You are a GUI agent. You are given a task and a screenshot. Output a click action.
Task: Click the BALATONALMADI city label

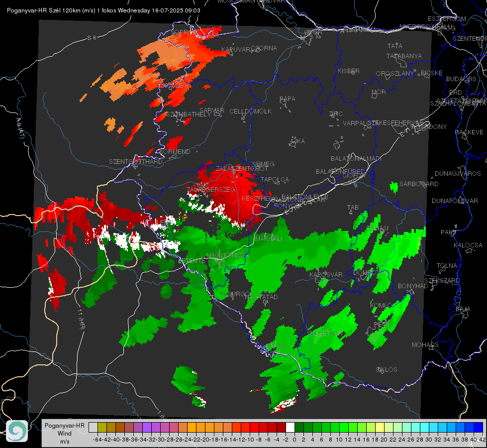(x=356, y=159)
